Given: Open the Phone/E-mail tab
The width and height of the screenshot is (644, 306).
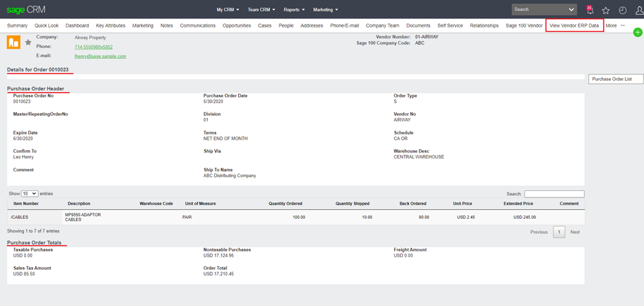Looking at the screenshot, I should coord(345,25).
